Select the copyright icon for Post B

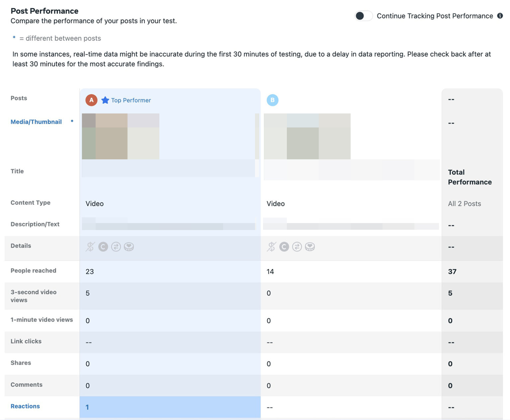[284, 247]
